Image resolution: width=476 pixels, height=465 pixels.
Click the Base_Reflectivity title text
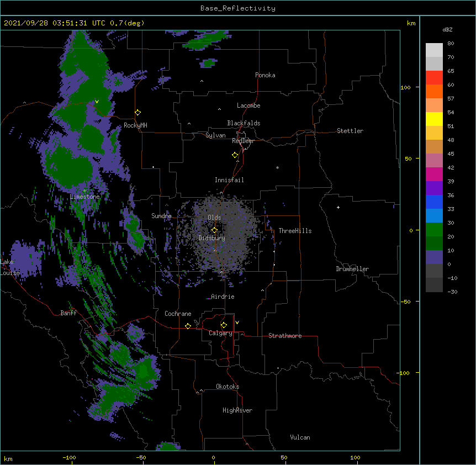[238, 8]
